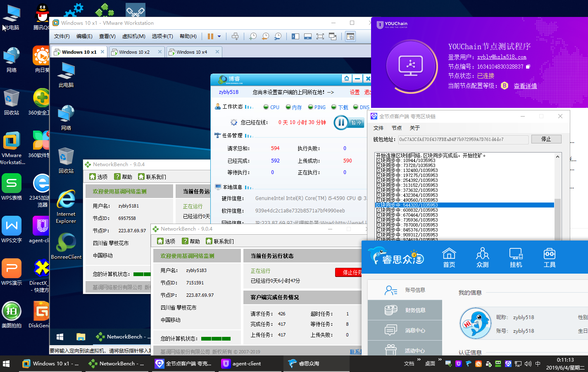Click the dolphin tray icon in the taskbar

pos(468,364)
